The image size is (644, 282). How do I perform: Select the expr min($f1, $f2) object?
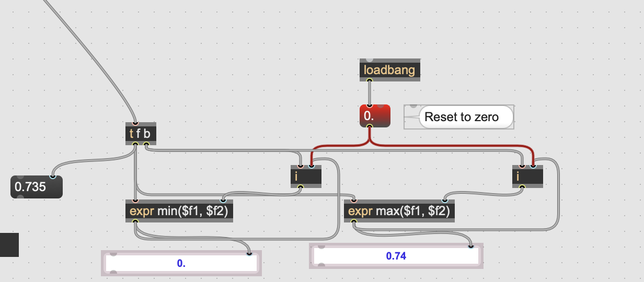(179, 211)
